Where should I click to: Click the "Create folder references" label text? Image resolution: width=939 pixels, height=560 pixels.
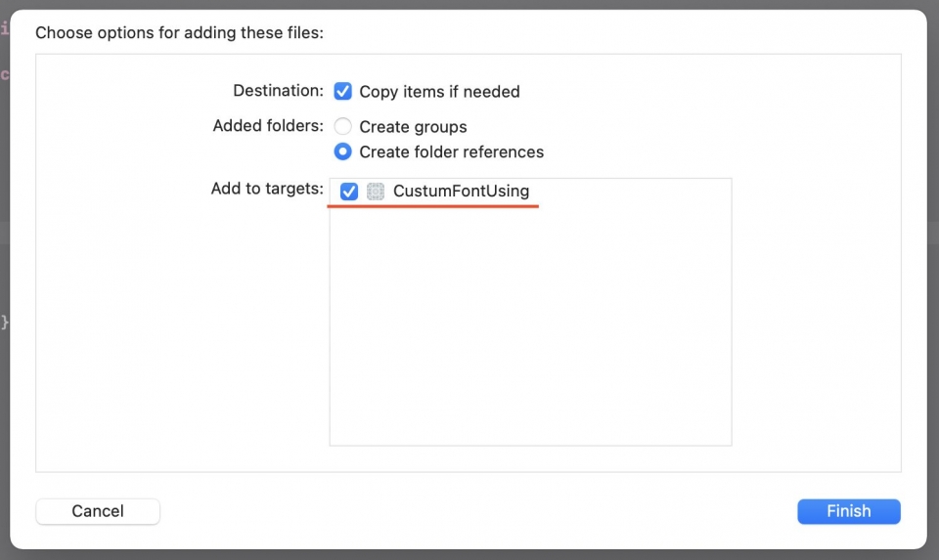[x=451, y=152]
